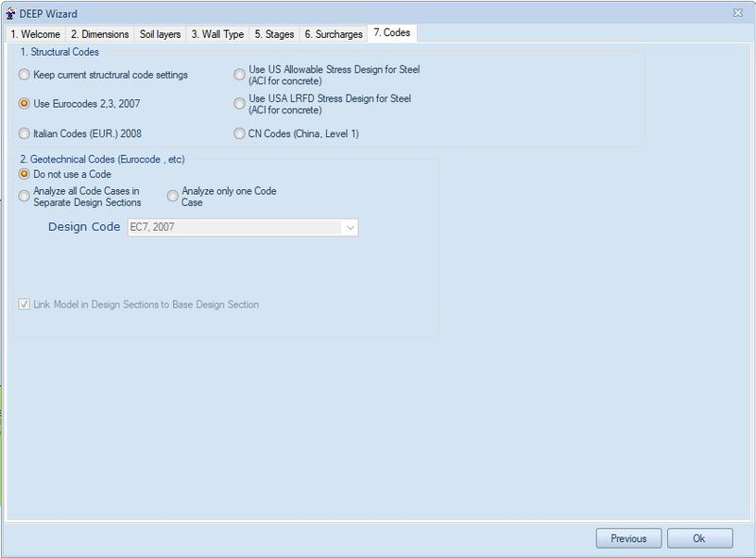The image size is (756, 558).
Task: Switch to the 6. Surcharges tab
Action: pyautogui.click(x=334, y=34)
